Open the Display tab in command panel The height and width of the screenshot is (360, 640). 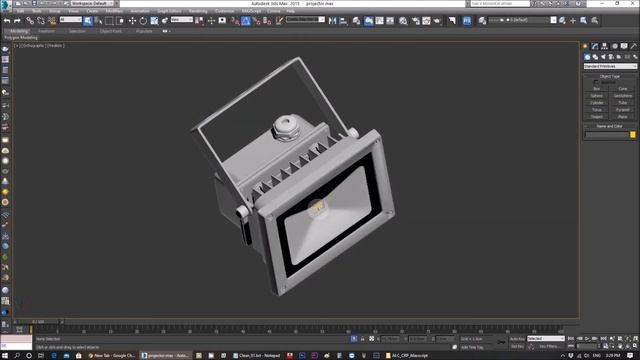tap(624, 47)
